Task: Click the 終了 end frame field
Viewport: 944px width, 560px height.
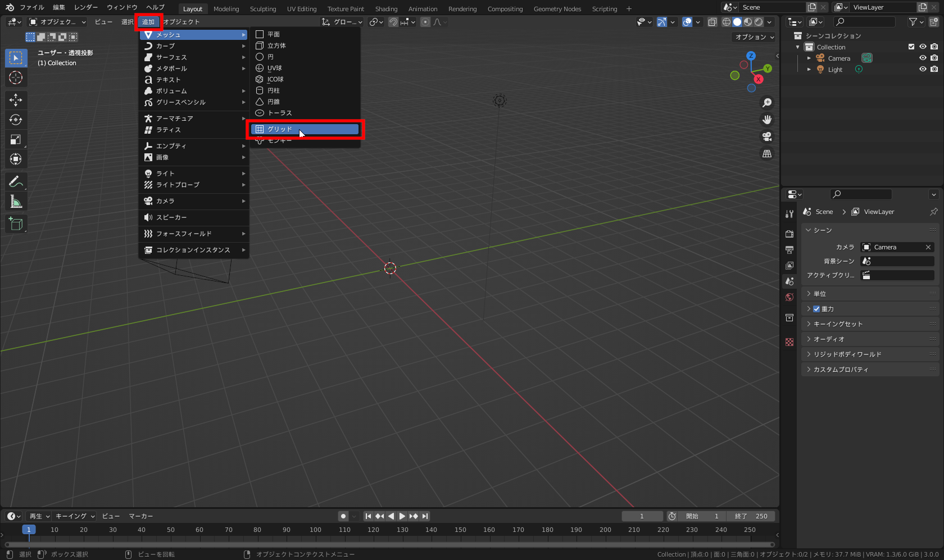Action: pos(751,516)
